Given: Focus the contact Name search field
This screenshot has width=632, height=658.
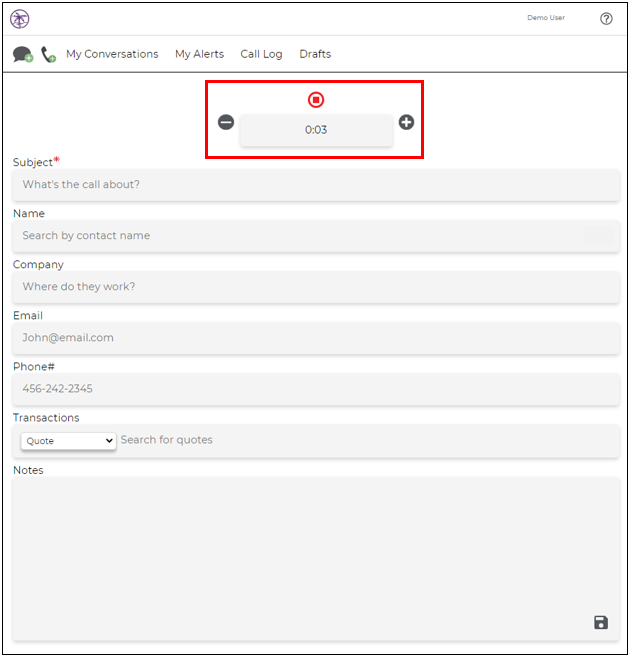Looking at the screenshot, I should pyautogui.click(x=316, y=236).
